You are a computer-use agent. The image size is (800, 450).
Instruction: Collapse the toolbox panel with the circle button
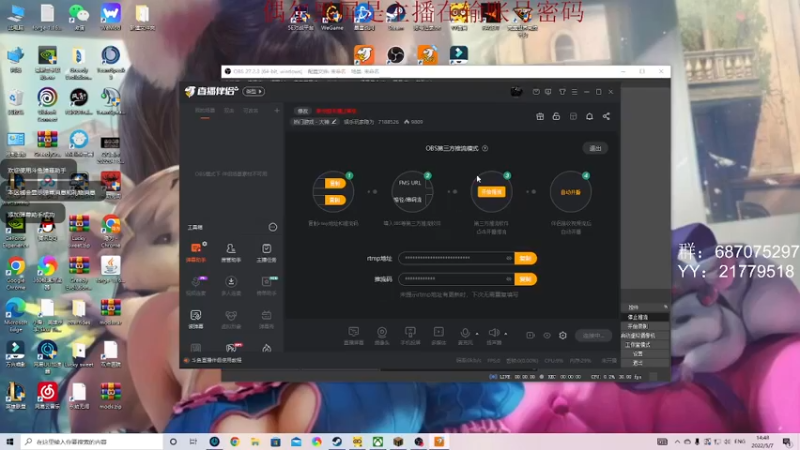coord(273,227)
